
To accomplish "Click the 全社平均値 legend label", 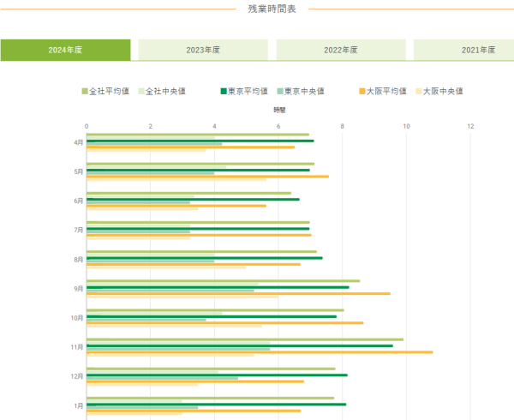I will click(x=109, y=91).
